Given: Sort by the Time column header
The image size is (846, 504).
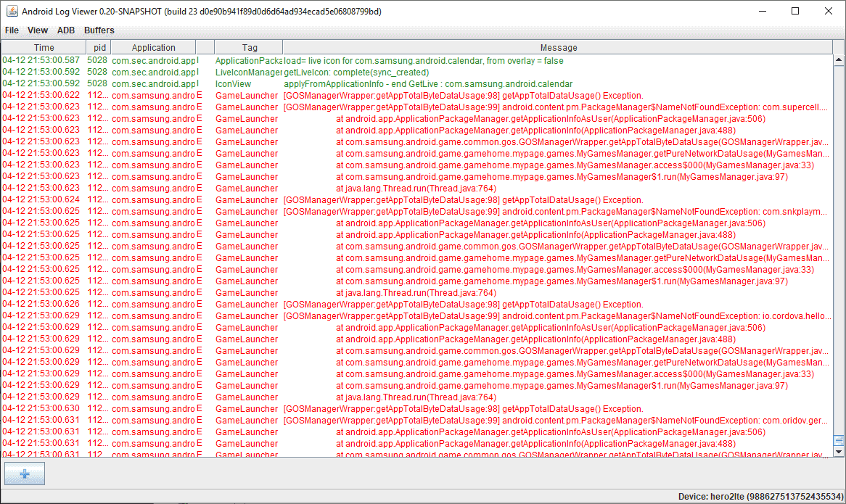Looking at the screenshot, I should [x=44, y=48].
